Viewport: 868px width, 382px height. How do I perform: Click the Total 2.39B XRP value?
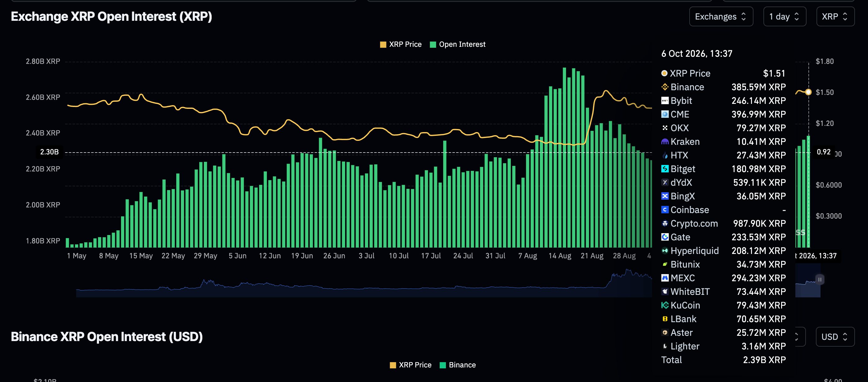[x=764, y=360]
